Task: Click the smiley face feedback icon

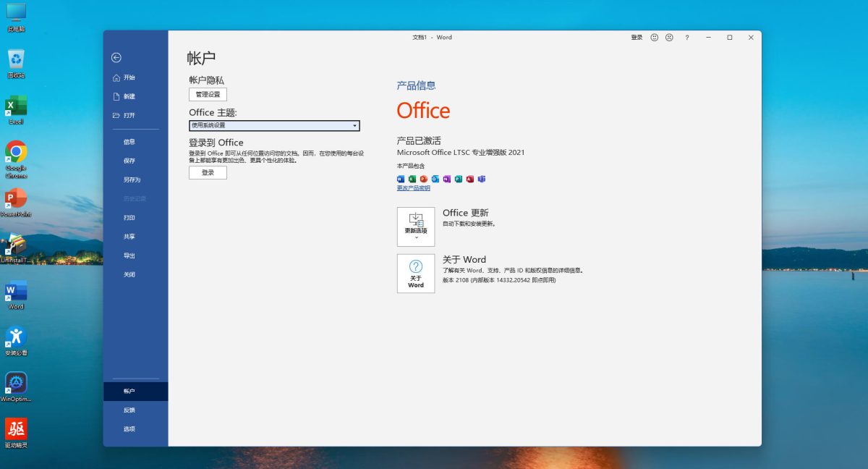Action: (x=655, y=38)
